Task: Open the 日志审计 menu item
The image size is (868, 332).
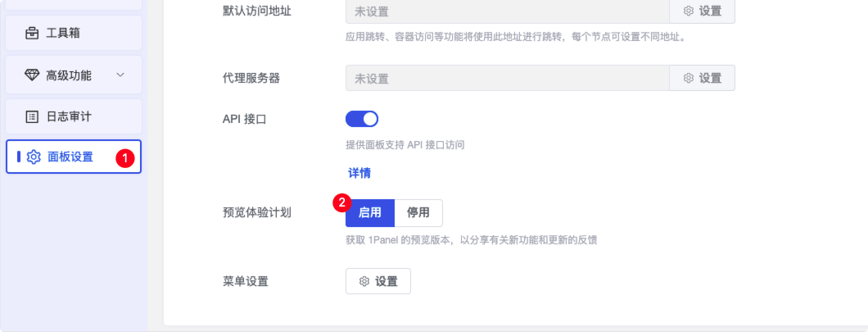Action: pos(74,117)
